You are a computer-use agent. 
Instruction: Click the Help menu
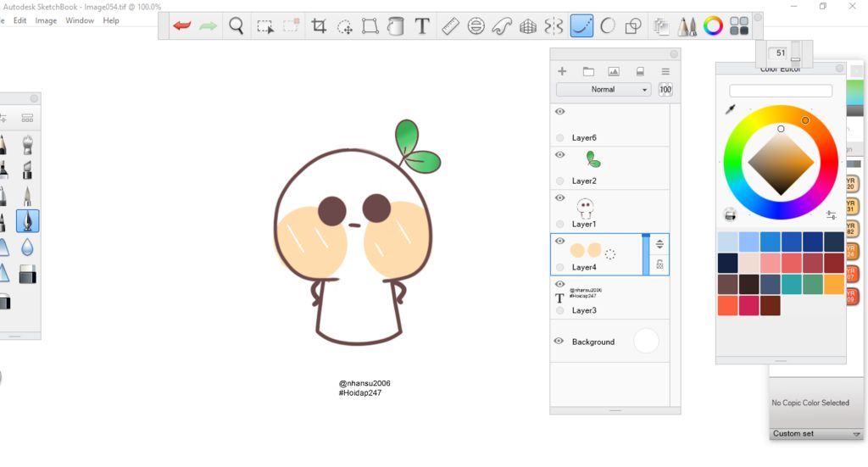tap(111, 20)
